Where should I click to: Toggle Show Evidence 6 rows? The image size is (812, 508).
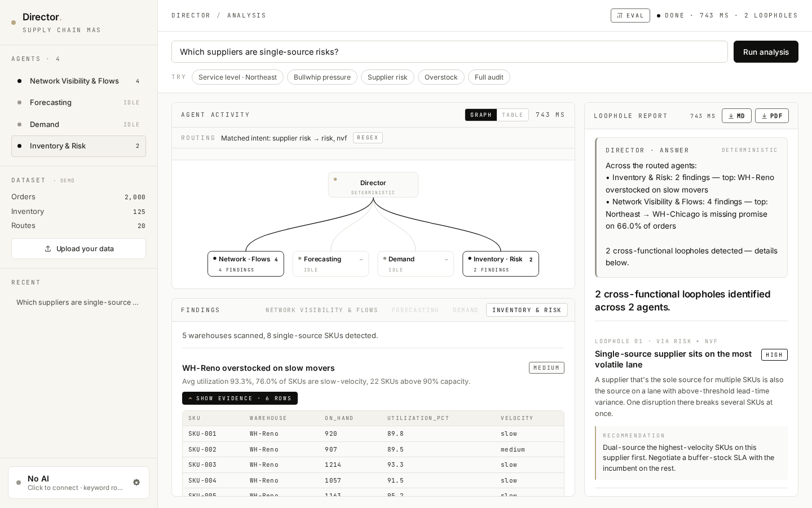[x=240, y=398]
